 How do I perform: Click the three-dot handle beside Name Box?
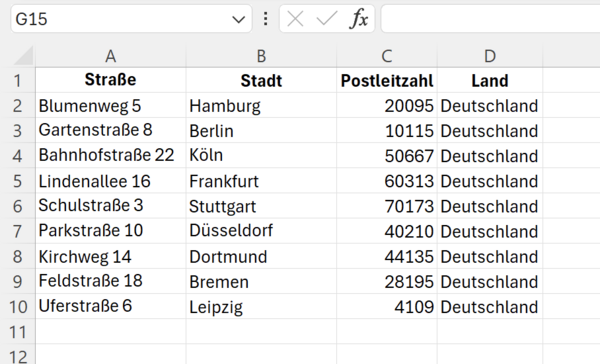pyautogui.click(x=266, y=18)
